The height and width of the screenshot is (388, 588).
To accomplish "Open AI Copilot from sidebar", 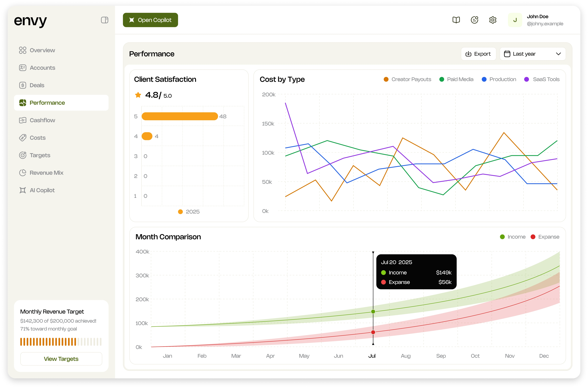I will point(61,190).
